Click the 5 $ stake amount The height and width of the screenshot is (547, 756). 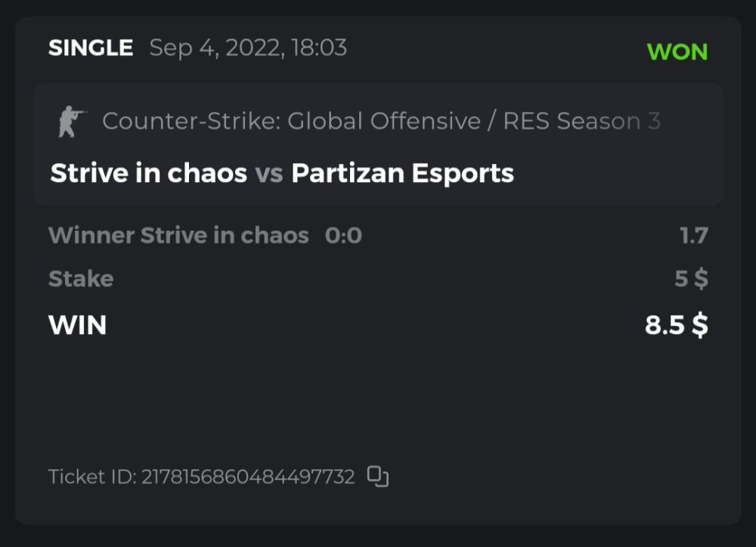[x=691, y=279]
